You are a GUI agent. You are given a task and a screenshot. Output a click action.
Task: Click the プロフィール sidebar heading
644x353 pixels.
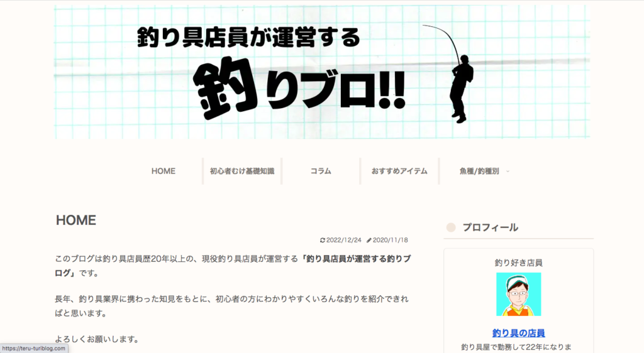490,227
